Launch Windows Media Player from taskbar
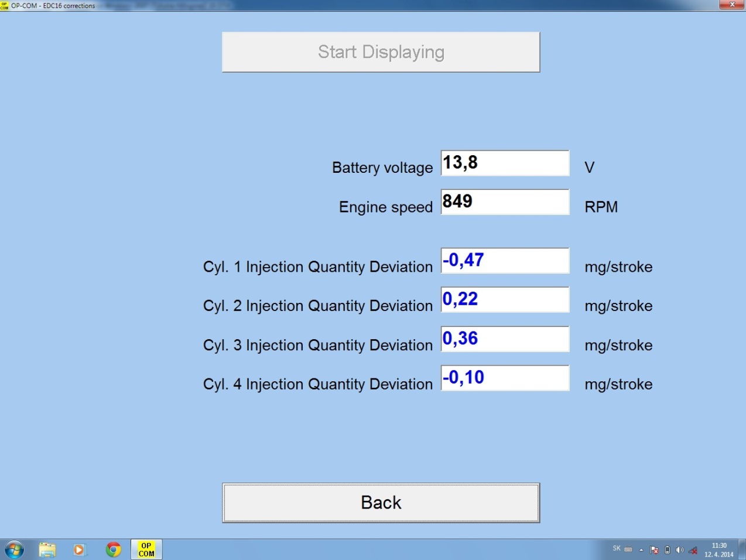 (x=79, y=549)
